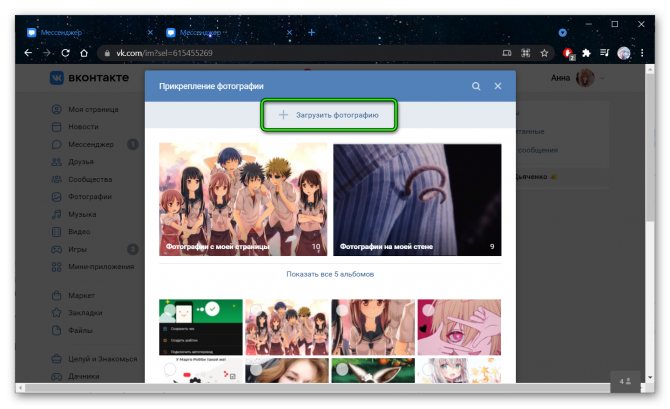Expand the Анна profile menu arrow
The height and width of the screenshot is (409, 670).
tap(602, 78)
